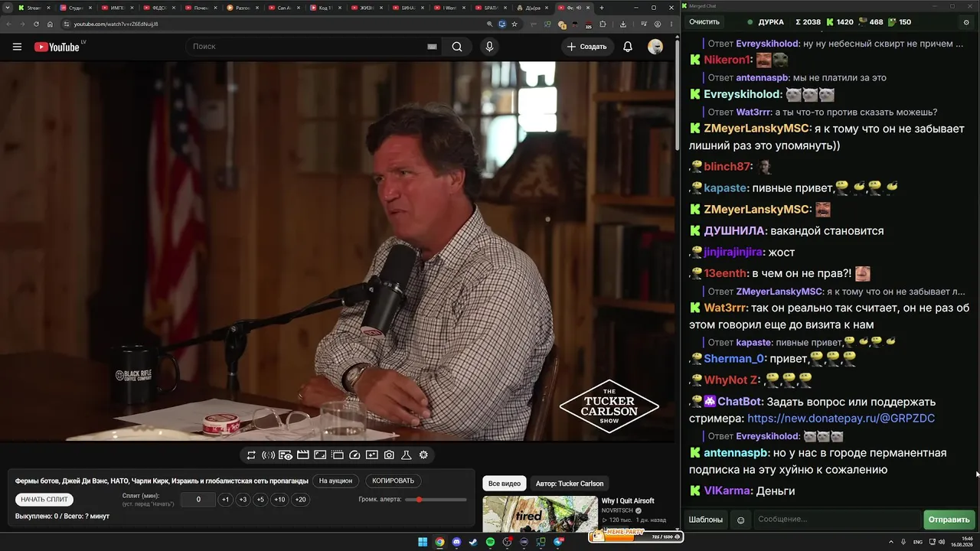Open the browser downloads icon
The image size is (980, 551).
coord(623,24)
